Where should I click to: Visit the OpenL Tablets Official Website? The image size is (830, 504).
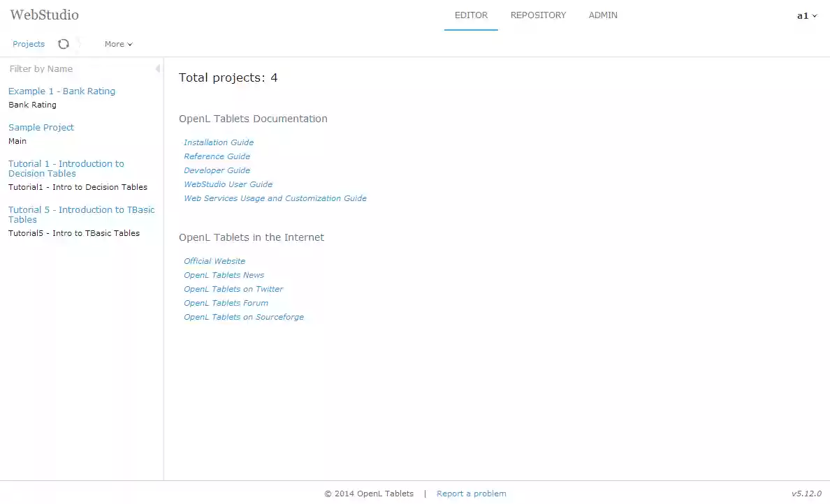[214, 260]
